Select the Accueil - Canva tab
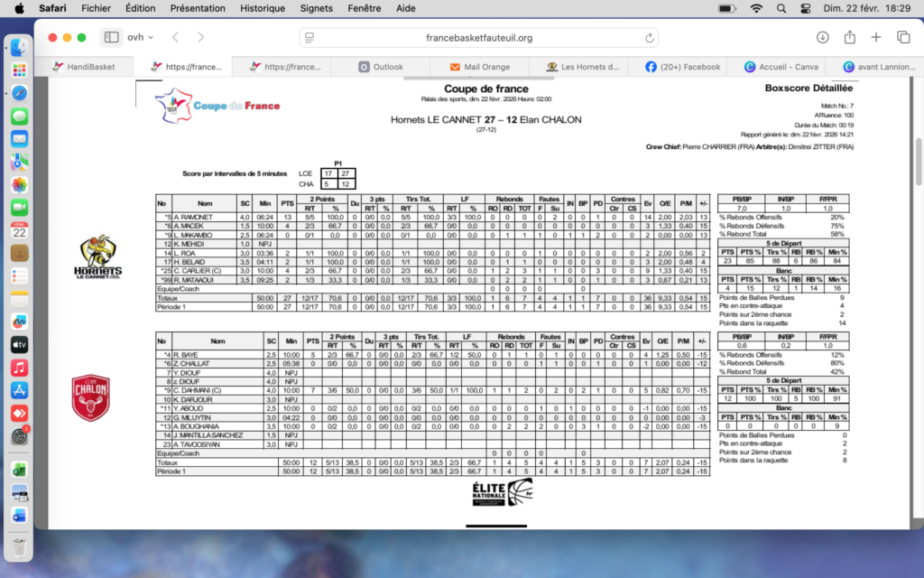Viewport: 924px width, 578px height. tap(781, 67)
